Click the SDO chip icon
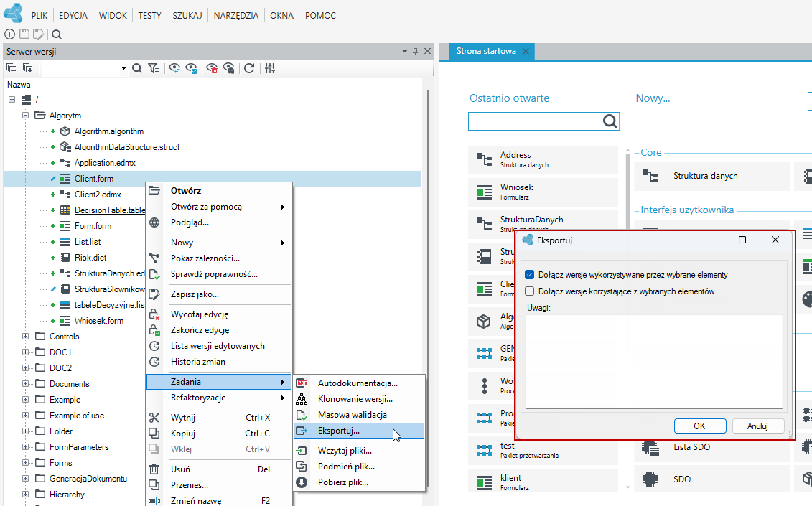812x506 pixels. pos(650,479)
